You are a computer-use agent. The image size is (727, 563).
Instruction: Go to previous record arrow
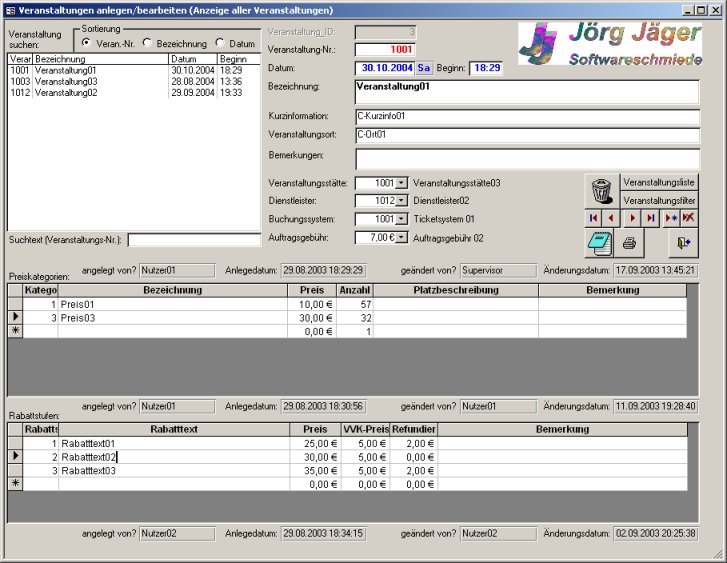click(x=611, y=217)
